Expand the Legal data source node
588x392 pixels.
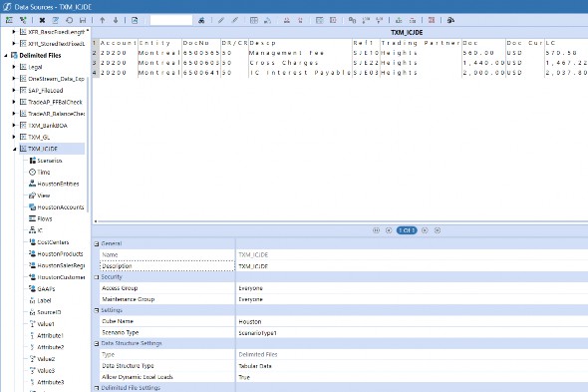pyautogui.click(x=14, y=67)
